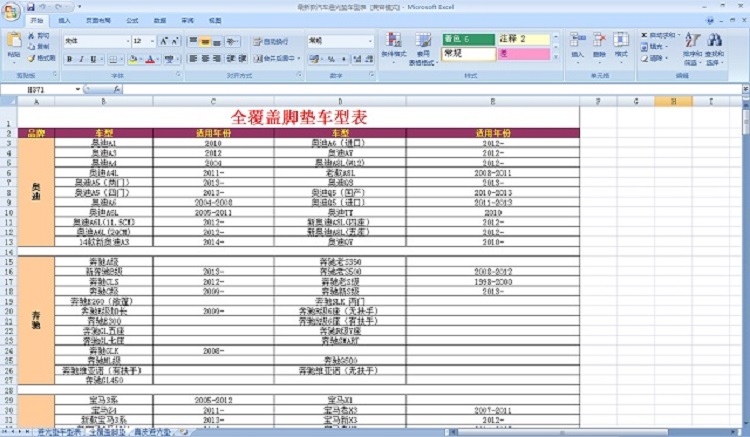Viewport: 750px width, 437px height.
Task: Open Sort and Filter menu
Action: [692, 48]
